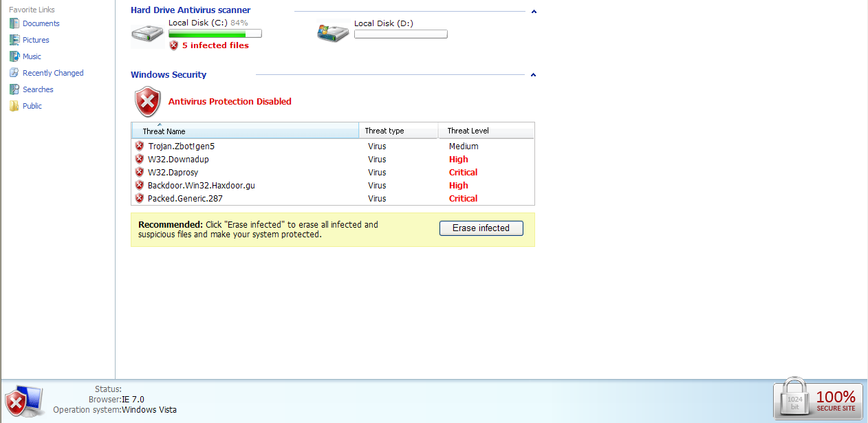
Task: Sort by Threat type column header
Action: pyautogui.click(x=398, y=131)
